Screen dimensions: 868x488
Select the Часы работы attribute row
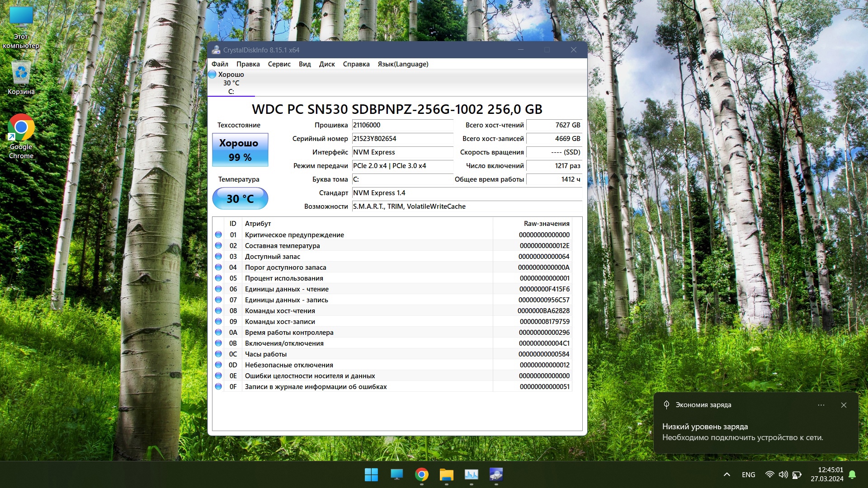pyautogui.click(x=392, y=354)
